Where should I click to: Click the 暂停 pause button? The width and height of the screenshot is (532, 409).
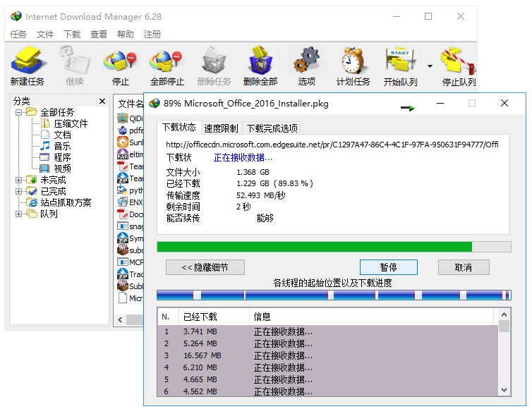pyautogui.click(x=389, y=267)
